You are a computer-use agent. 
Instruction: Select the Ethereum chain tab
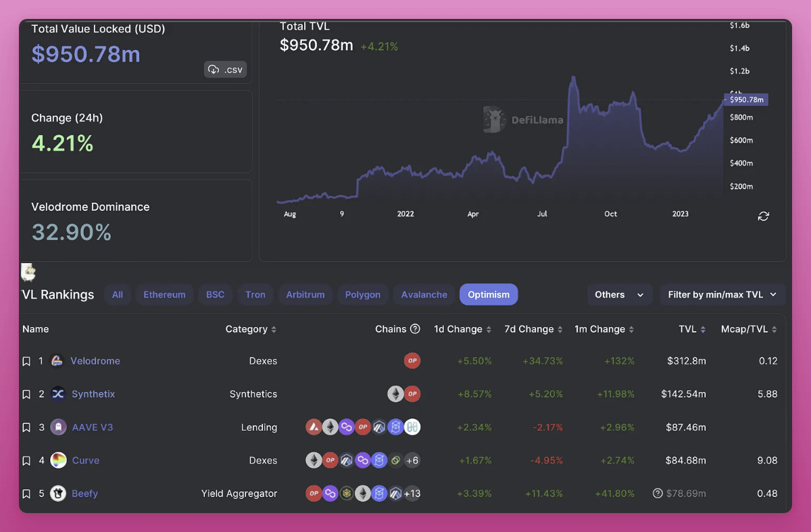(x=164, y=295)
